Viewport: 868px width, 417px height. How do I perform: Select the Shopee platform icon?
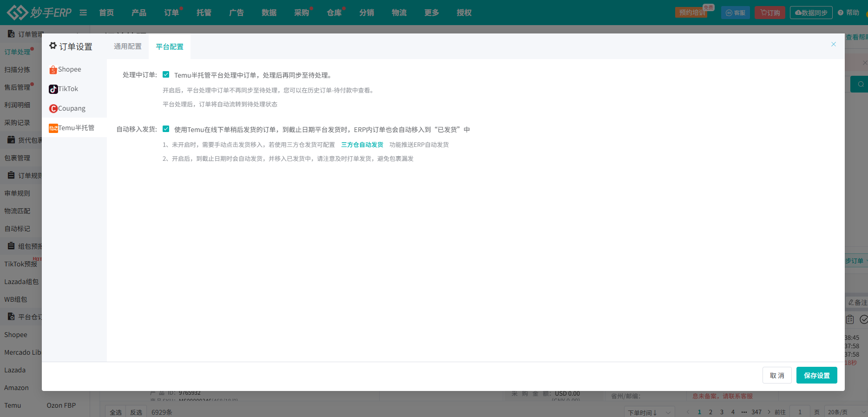53,70
